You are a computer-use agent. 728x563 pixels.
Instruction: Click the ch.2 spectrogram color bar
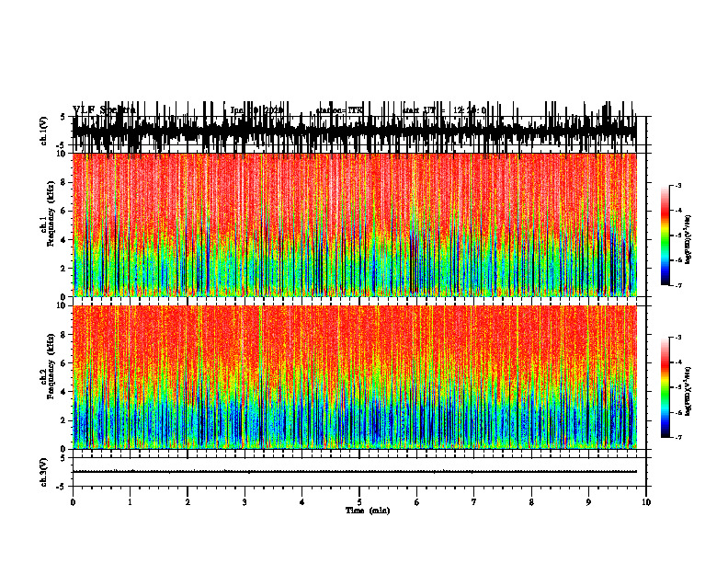665,387
